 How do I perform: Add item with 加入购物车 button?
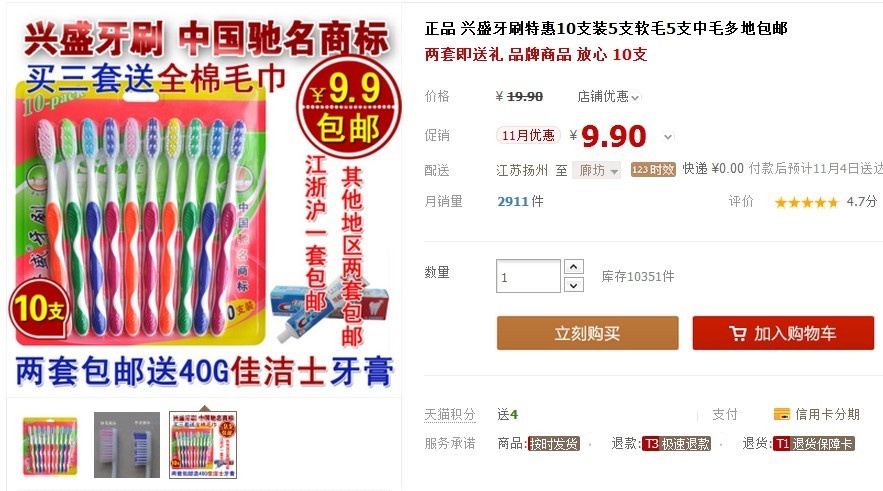[783, 333]
